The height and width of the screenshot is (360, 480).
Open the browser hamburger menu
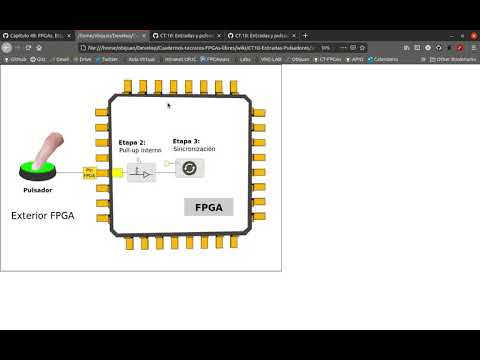(474, 48)
